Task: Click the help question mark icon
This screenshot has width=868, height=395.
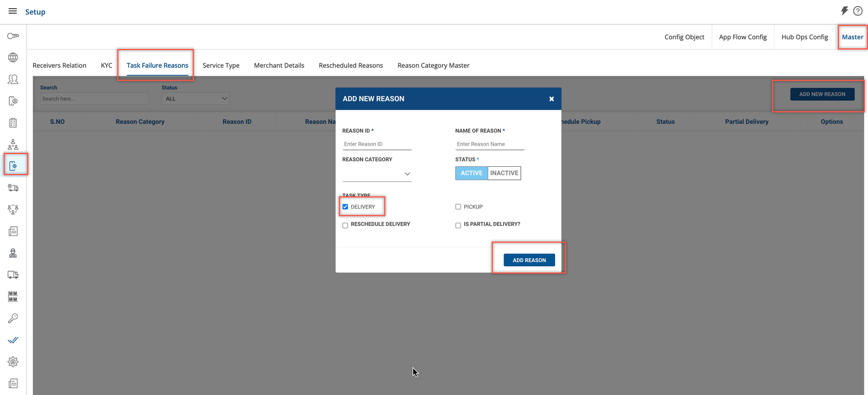Action: tap(858, 11)
